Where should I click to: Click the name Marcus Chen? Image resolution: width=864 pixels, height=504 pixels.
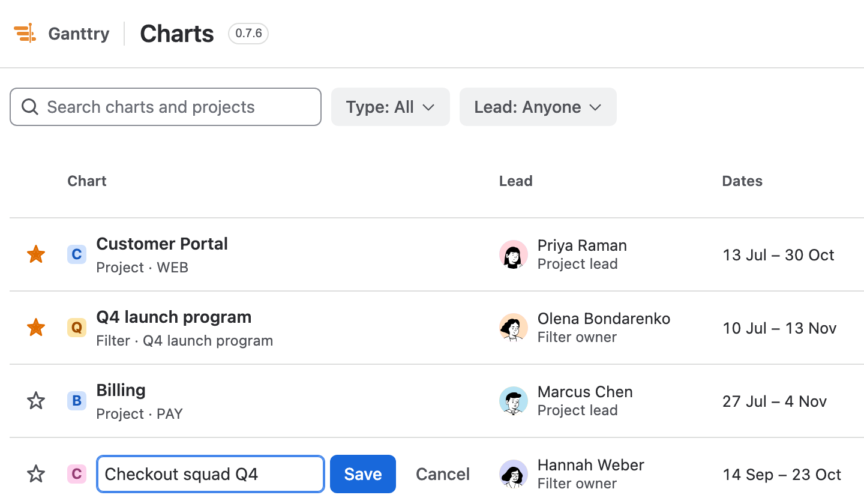point(585,392)
